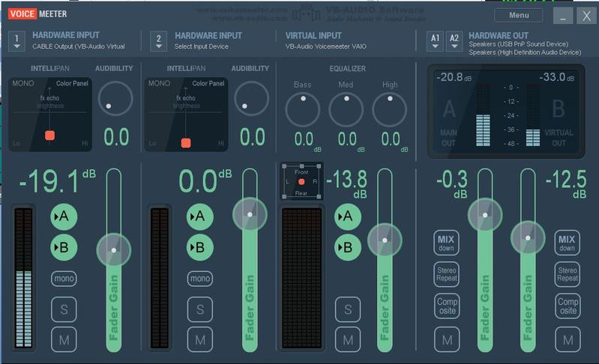
Task: Click the Bass equalizer knob
Action: click(303, 110)
